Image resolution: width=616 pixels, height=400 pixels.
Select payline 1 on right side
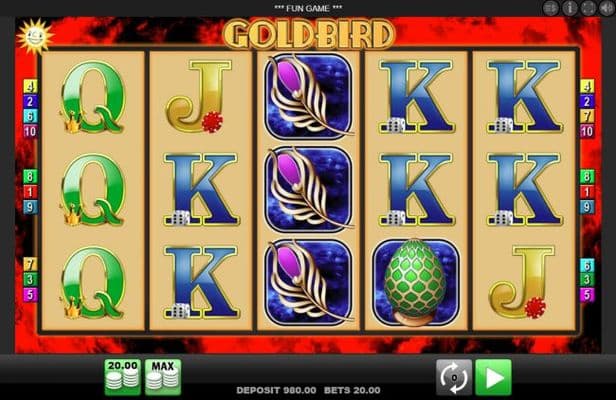[x=587, y=192]
